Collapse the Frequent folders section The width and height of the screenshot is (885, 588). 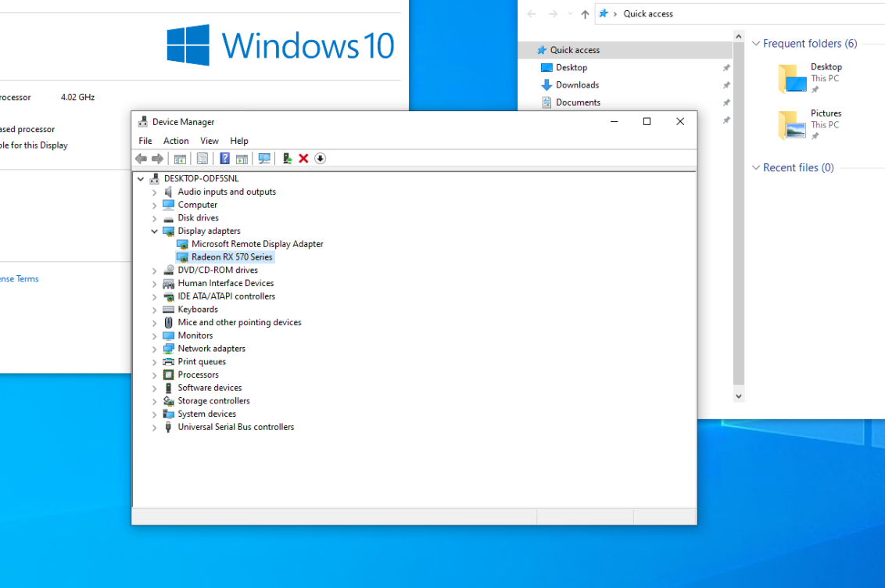pyautogui.click(x=756, y=44)
